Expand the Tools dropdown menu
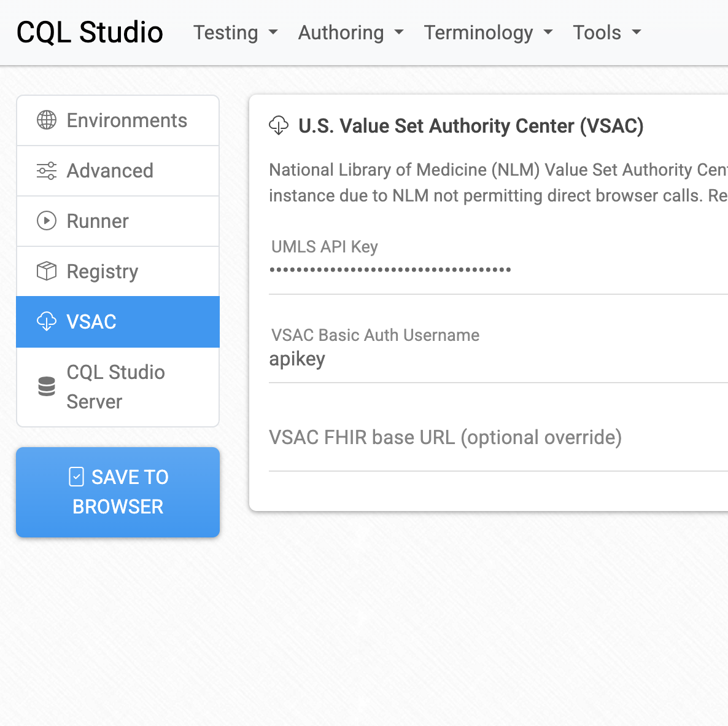The image size is (728, 726). point(607,33)
